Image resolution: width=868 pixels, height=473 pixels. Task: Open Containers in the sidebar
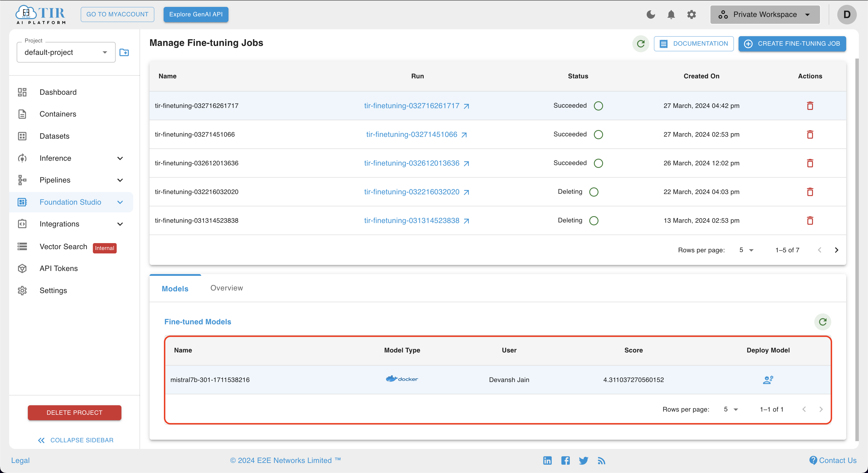click(x=71, y=114)
